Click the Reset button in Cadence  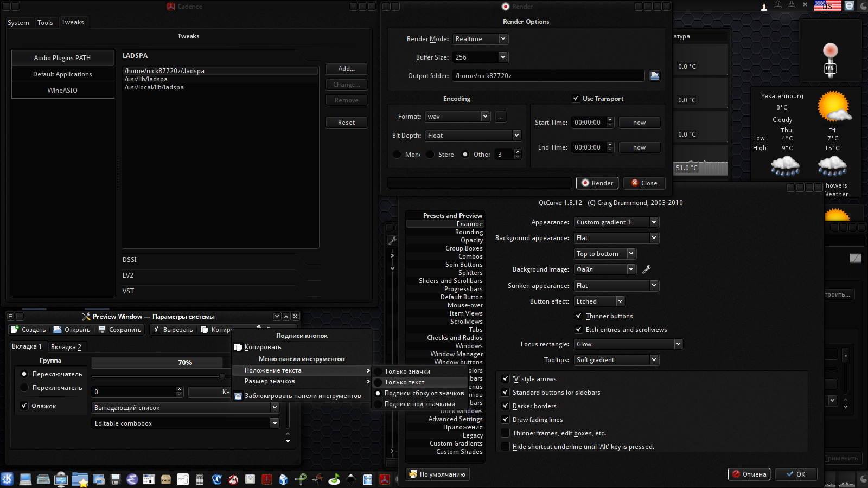347,123
